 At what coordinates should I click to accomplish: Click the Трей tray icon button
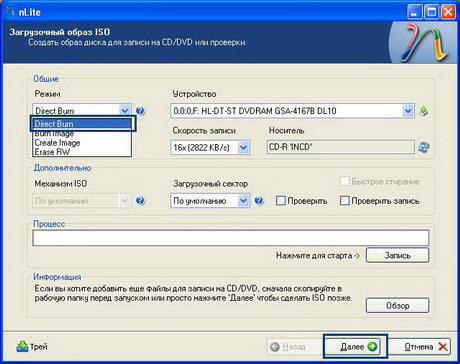[x=32, y=347]
